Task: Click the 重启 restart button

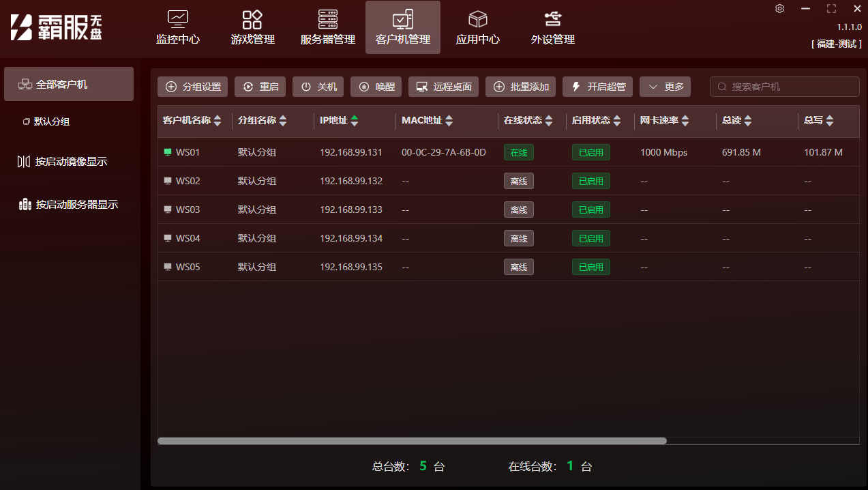Action: 260,87
